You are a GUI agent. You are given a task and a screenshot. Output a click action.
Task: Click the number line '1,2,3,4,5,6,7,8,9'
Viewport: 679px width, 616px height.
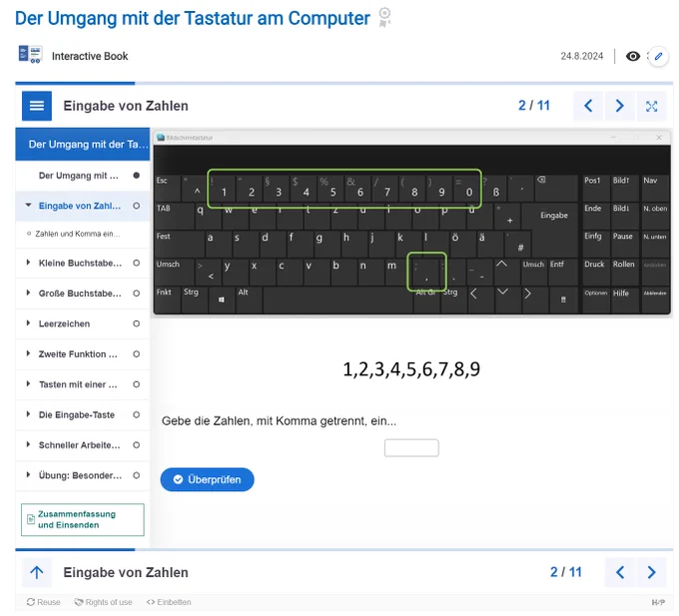(x=411, y=369)
